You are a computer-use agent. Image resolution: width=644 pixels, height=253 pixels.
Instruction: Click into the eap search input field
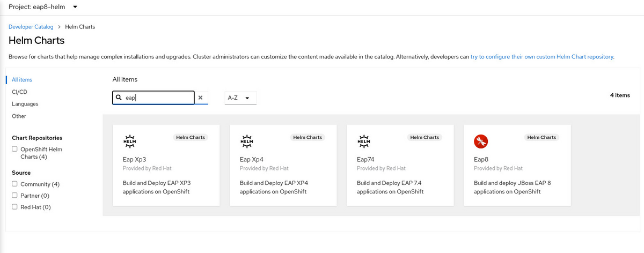click(x=157, y=98)
